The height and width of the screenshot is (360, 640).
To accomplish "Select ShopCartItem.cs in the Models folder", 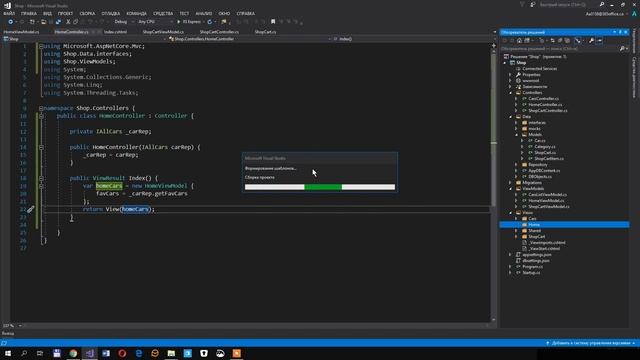I will click(x=549, y=158).
